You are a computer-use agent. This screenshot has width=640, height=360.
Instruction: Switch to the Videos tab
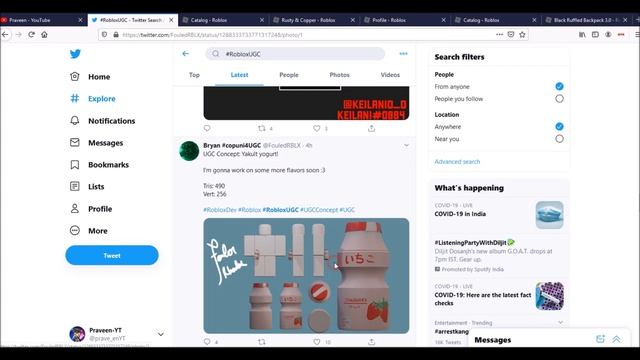click(390, 75)
